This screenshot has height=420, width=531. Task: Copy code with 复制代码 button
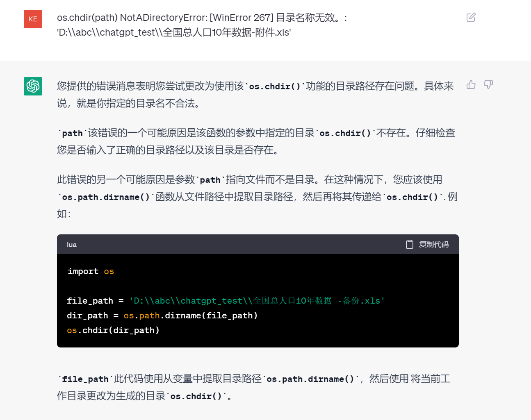click(427, 244)
